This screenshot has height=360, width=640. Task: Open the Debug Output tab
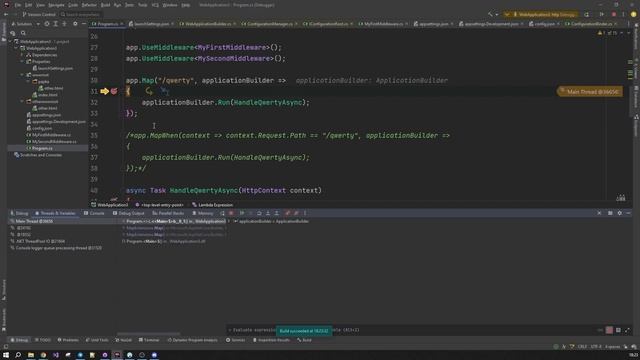(129, 213)
